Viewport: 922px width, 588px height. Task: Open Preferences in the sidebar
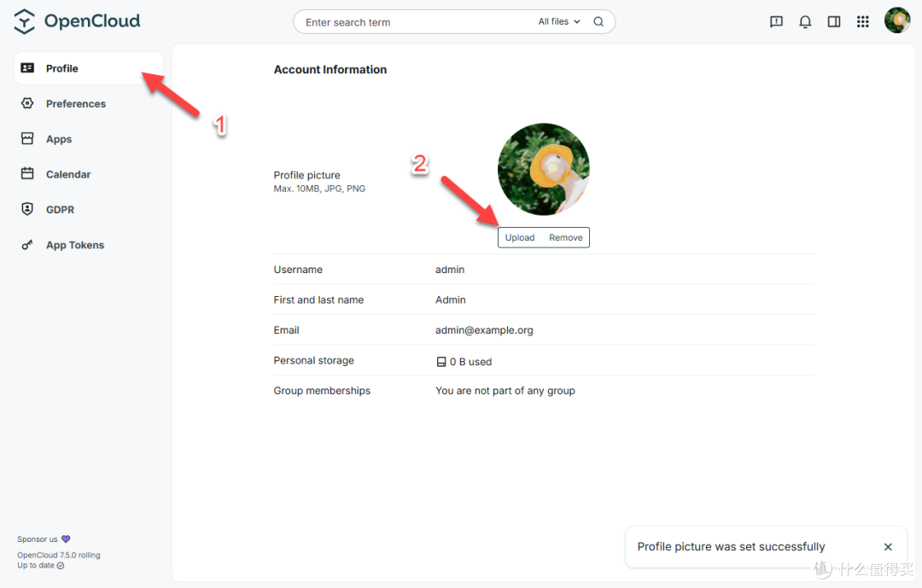[x=88, y=103]
